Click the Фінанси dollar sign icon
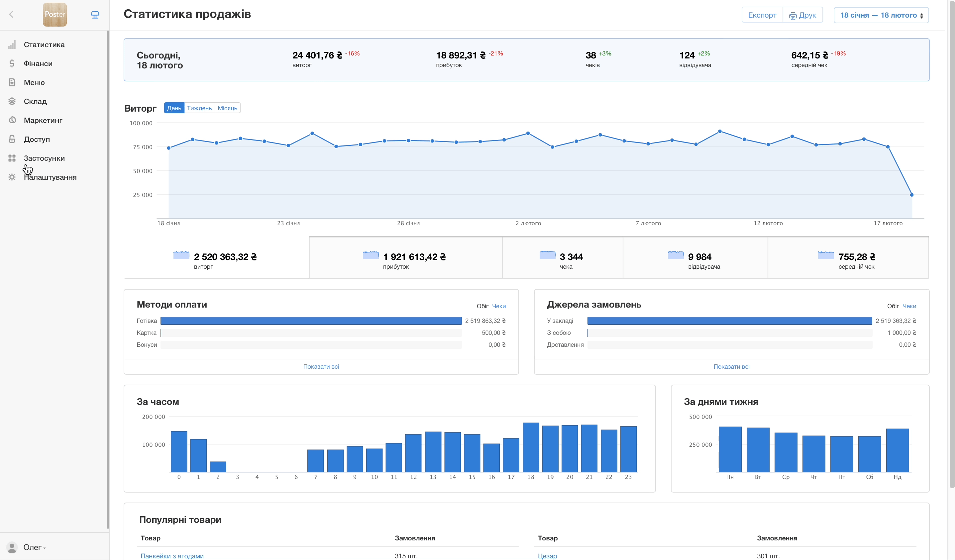 [x=12, y=64]
